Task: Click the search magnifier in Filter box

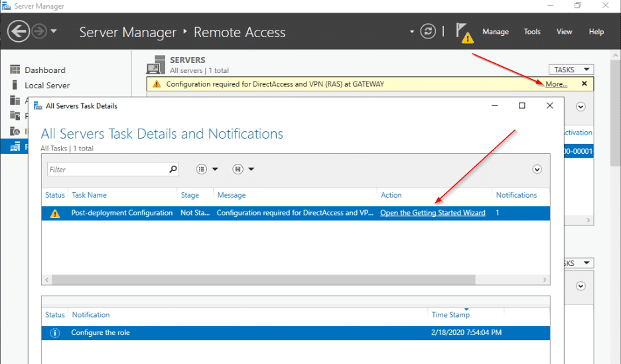Action: (173, 169)
